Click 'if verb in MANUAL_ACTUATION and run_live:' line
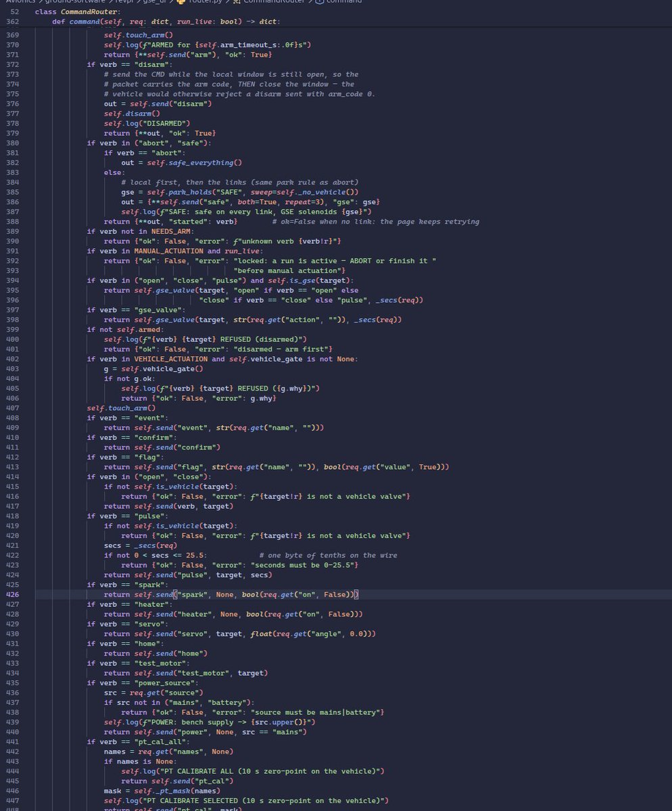Image resolution: width=672 pixels, height=811 pixels. 175,251
